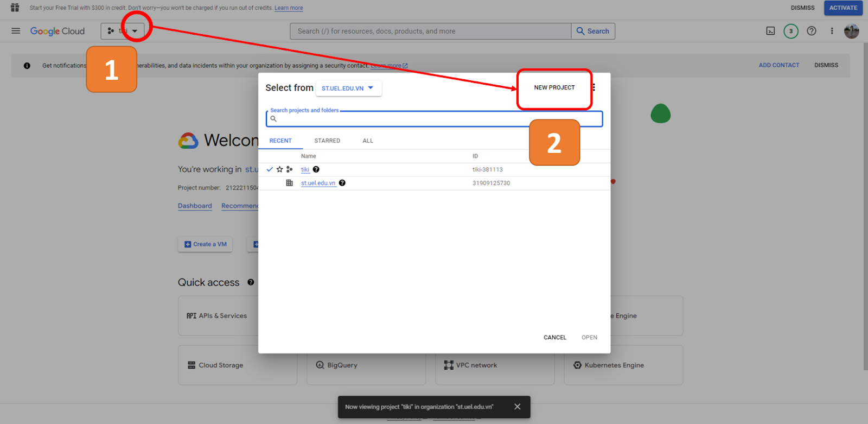Open notifications badge showing 3
The width and height of the screenshot is (868, 424).
click(791, 31)
